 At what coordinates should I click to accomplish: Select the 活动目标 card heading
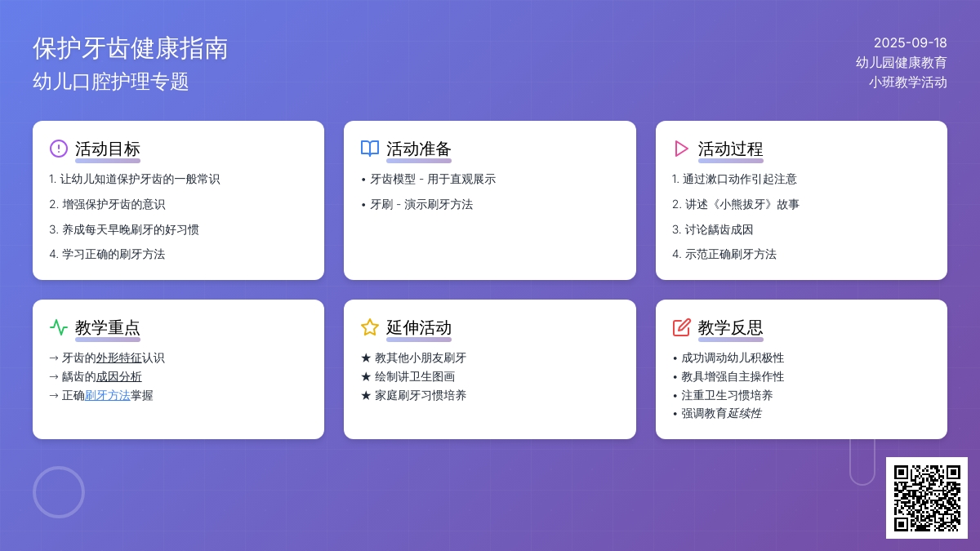pyautogui.click(x=108, y=149)
